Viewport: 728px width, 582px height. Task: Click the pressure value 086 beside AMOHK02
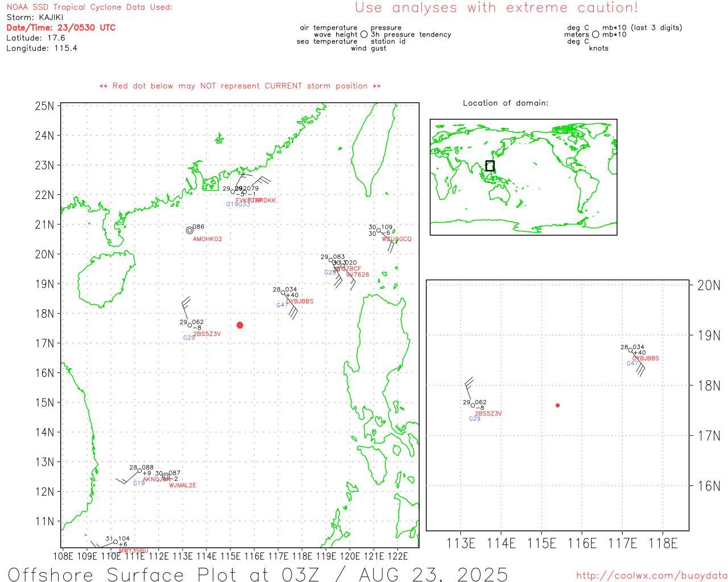click(198, 227)
